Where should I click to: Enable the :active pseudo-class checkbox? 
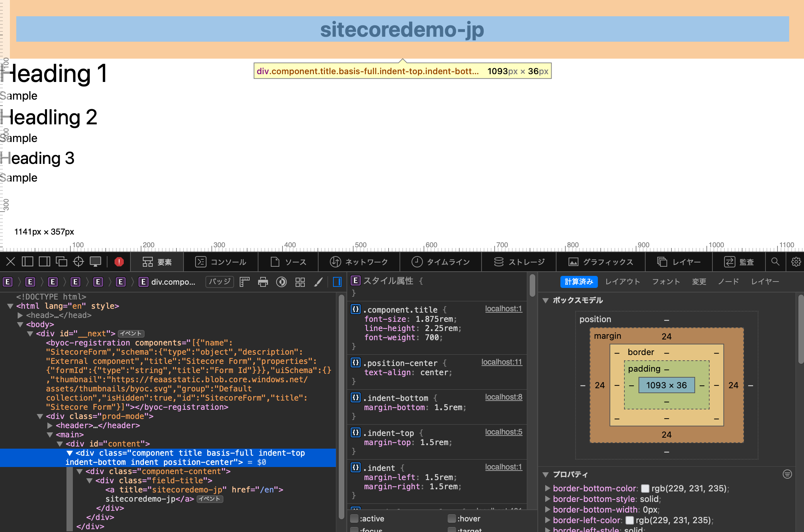pyautogui.click(x=354, y=518)
